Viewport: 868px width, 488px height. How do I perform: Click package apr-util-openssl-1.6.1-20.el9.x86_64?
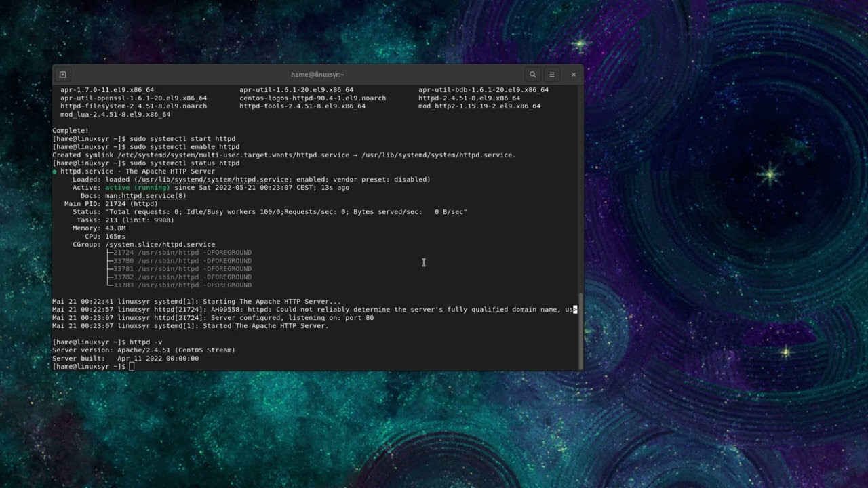[134, 98]
